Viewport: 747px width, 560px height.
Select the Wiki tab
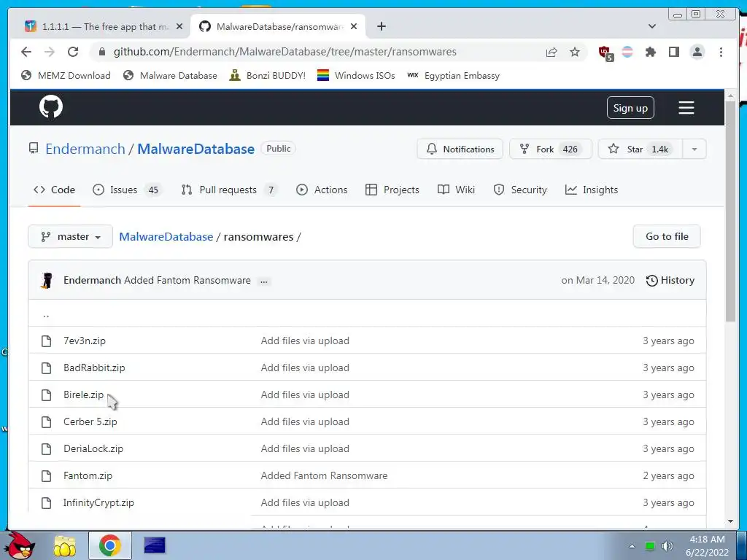coord(456,190)
